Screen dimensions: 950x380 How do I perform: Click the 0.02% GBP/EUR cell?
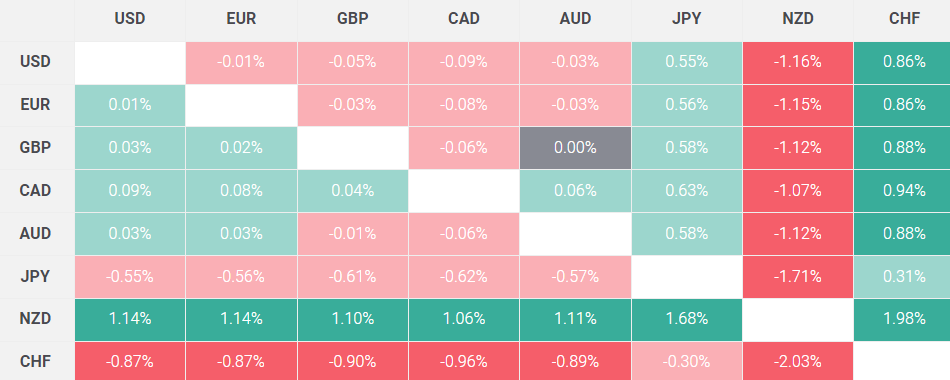pyautogui.click(x=241, y=148)
